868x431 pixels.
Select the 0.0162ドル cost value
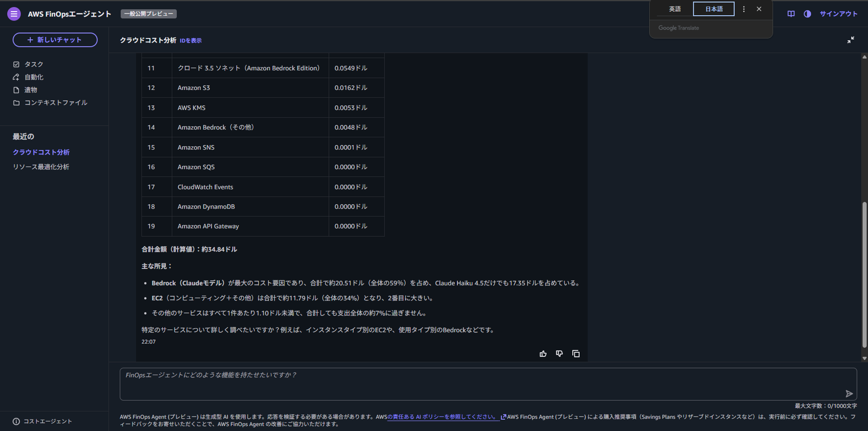(351, 88)
